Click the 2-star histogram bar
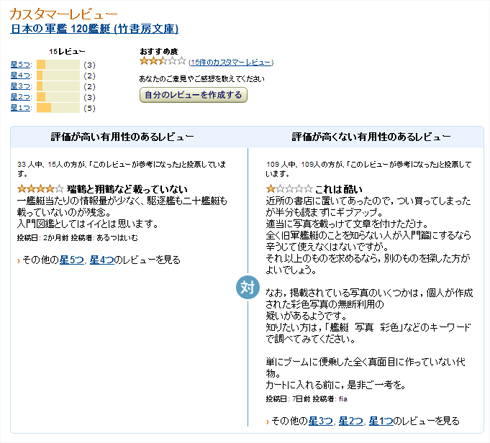This screenshot has height=443, width=490. pyautogui.click(x=58, y=97)
